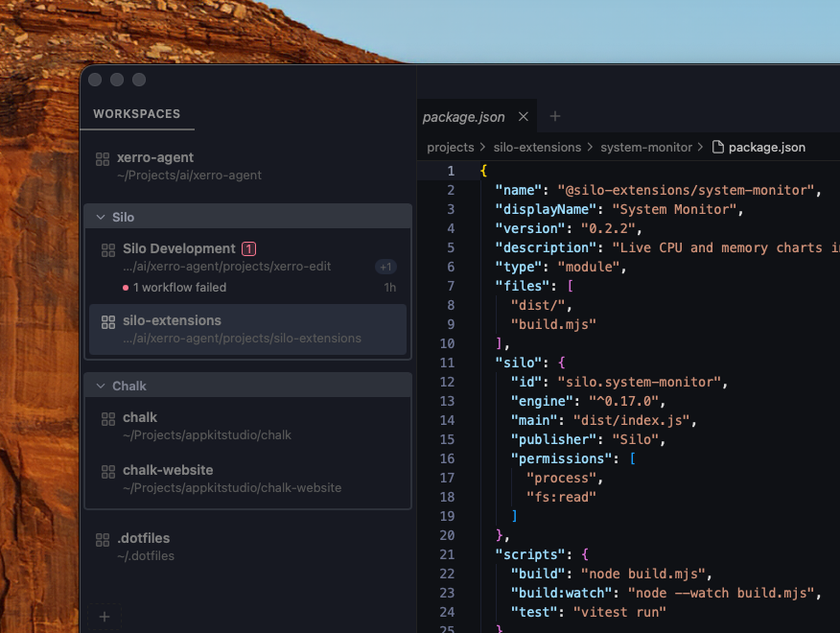Click line number 21 in the gutter
840x633 pixels.
click(447, 554)
